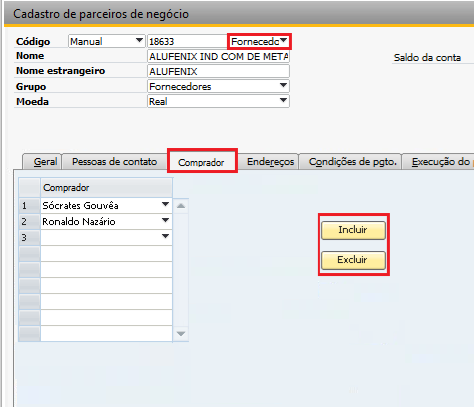Screen dimensions: 474x408
Task: Open dropdown arrow for Ronaldo Nazário row
Action: pyautogui.click(x=165, y=221)
